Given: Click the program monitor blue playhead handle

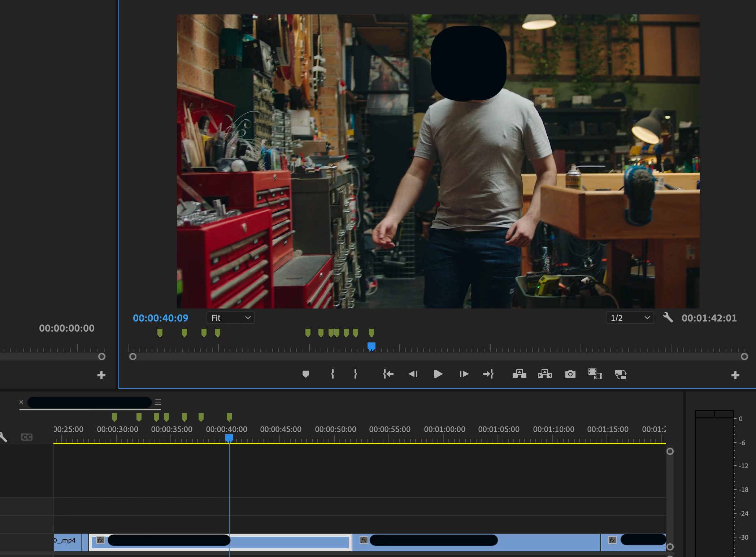Looking at the screenshot, I should coord(371,346).
